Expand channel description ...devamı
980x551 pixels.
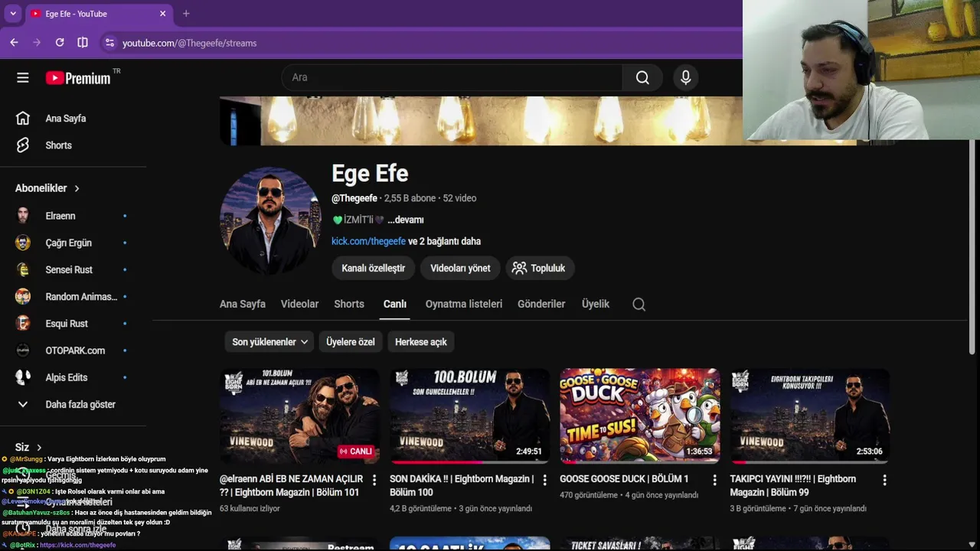pos(405,220)
